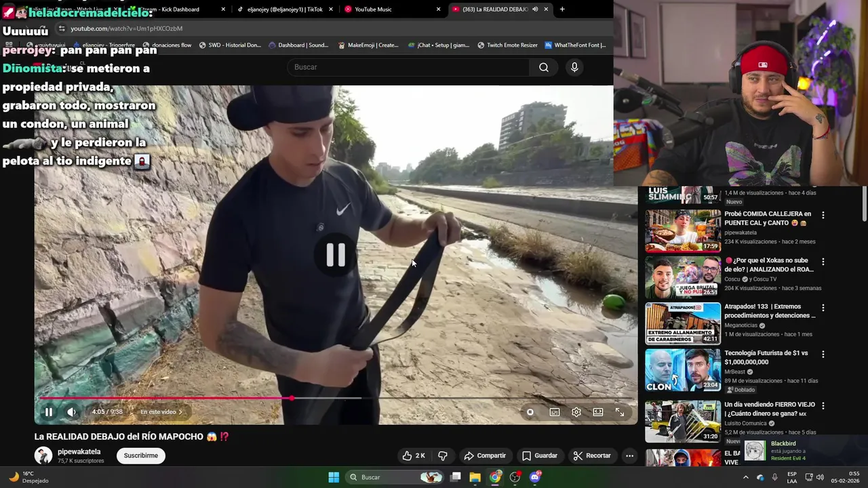868x488 pixels.
Task: Open options menu for 'Probé COMIDA CALLEJERA' video
Action: (x=823, y=215)
